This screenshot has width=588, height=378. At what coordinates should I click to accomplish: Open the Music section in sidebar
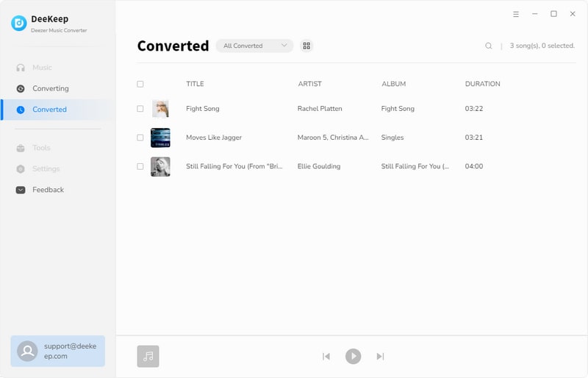42,68
